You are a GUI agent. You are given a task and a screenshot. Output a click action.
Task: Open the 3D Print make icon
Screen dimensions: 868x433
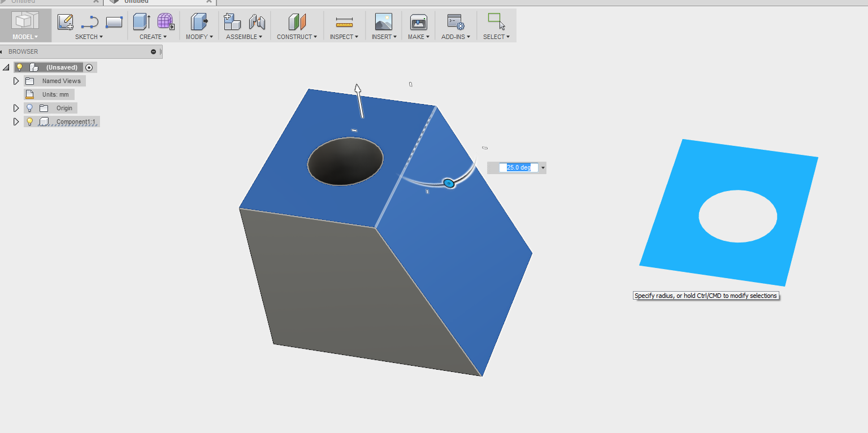418,22
